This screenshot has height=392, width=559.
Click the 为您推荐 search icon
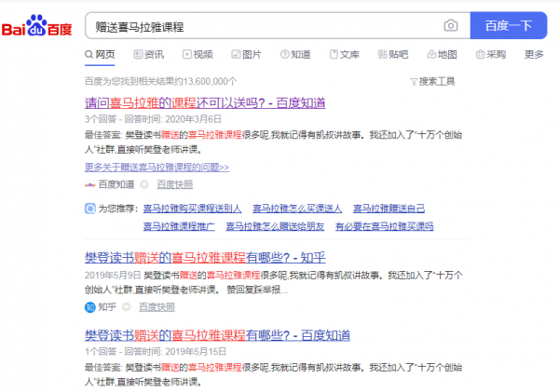coord(90,209)
